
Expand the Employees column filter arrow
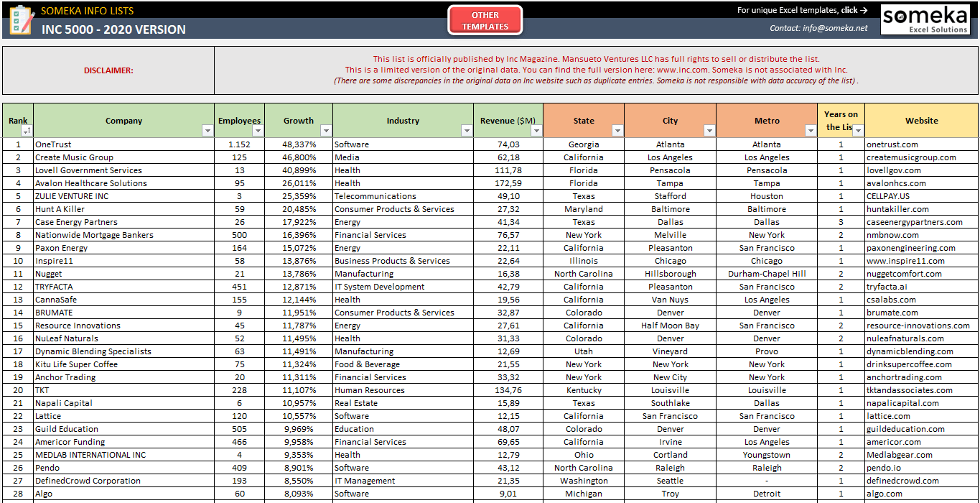pyautogui.click(x=258, y=131)
